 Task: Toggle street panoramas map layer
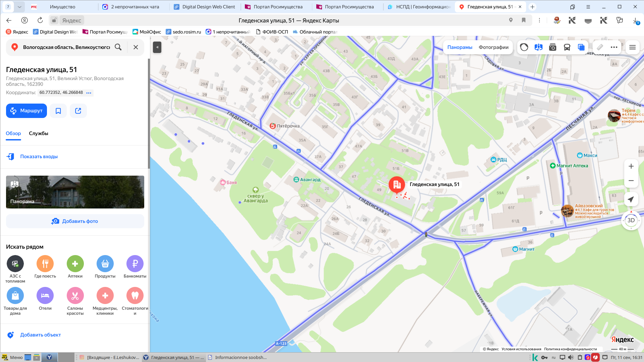(538, 47)
